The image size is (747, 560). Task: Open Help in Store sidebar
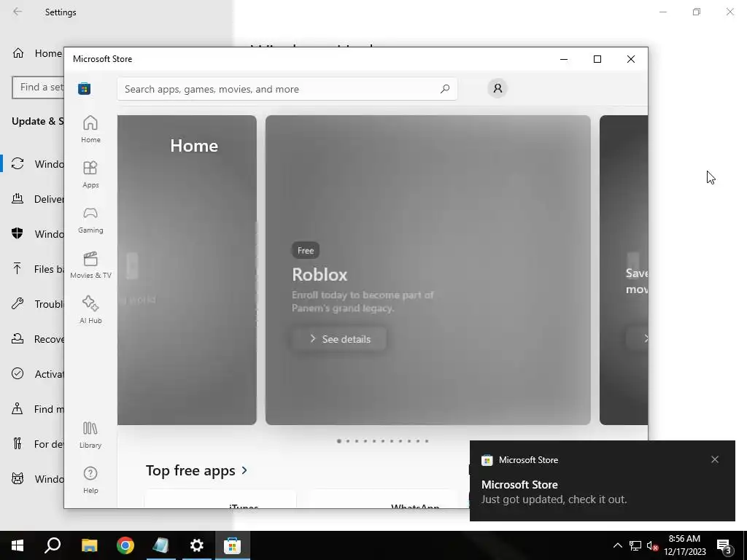click(90, 480)
